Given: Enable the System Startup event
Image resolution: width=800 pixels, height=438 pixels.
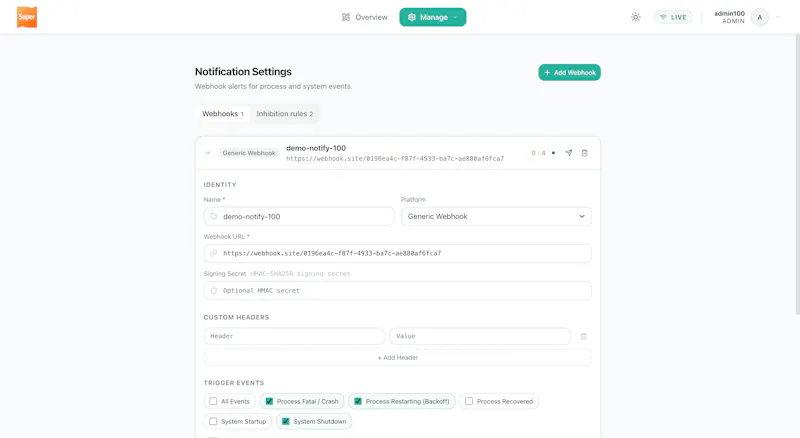Looking at the screenshot, I should tap(213, 421).
